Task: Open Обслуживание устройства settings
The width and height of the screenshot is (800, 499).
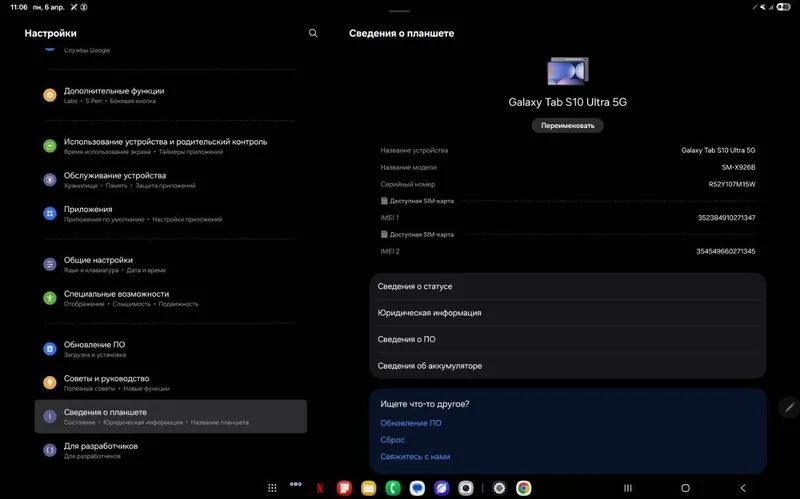Action: (x=170, y=180)
